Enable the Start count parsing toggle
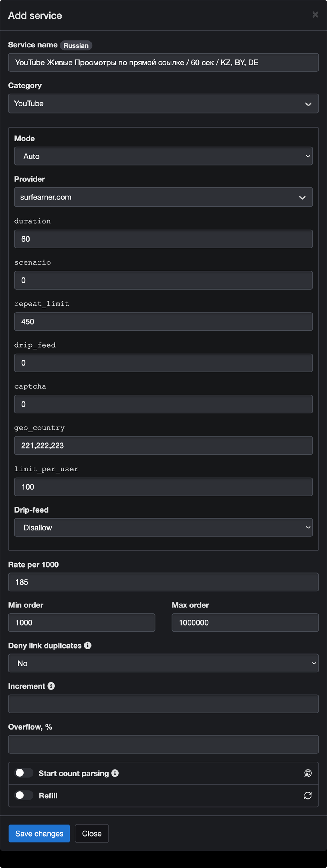 click(x=24, y=773)
